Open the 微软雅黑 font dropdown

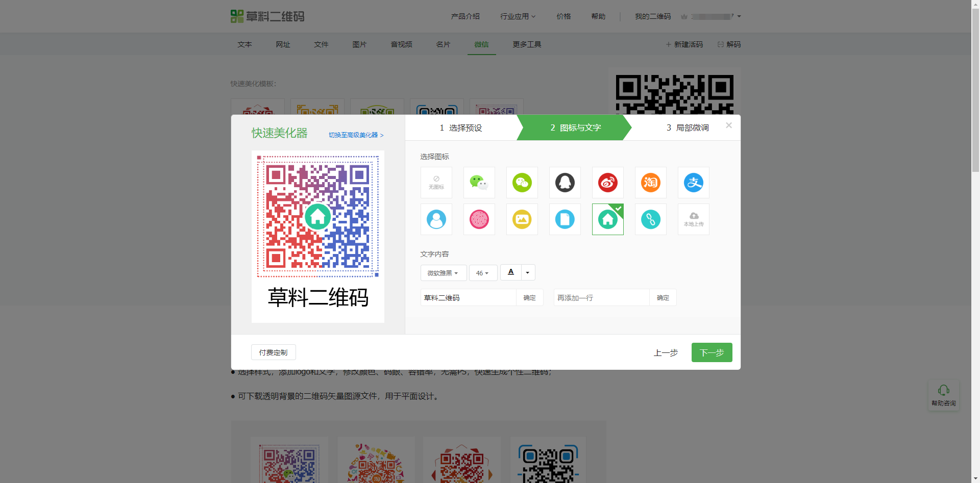pos(444,273)
